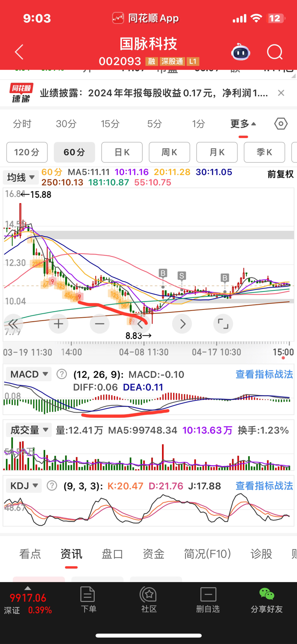Tap stock title 国脉科技

[148, 44]
